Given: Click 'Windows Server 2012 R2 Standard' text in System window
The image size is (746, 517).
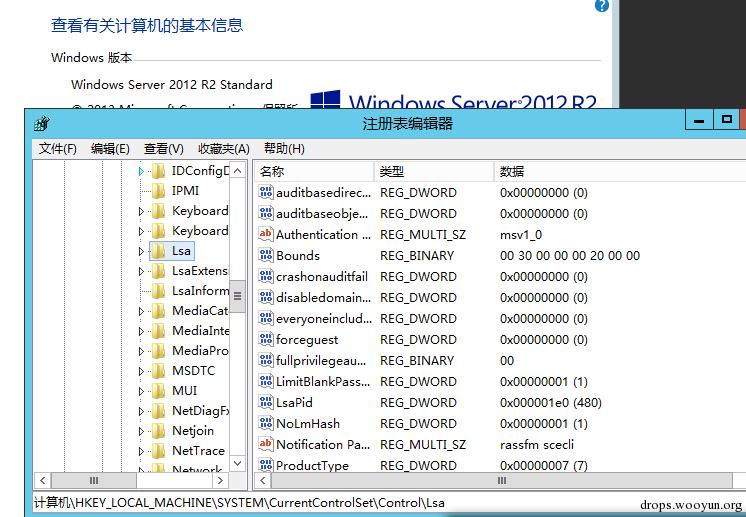Looking at the screenshot, I should pyautogui.click(x=172, y=85).
